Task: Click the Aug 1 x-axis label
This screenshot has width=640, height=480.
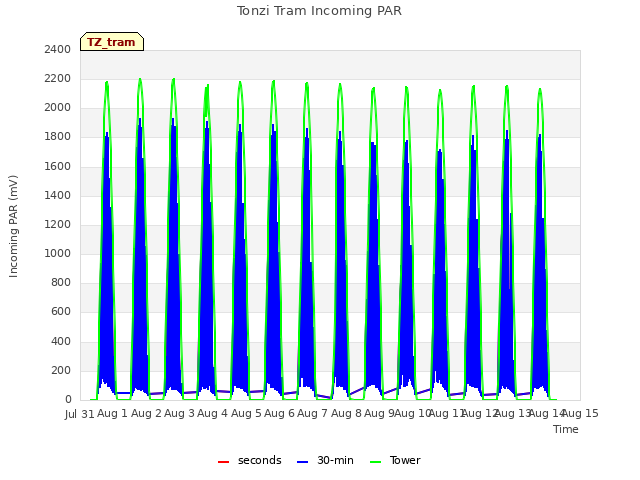Action: 113,413
